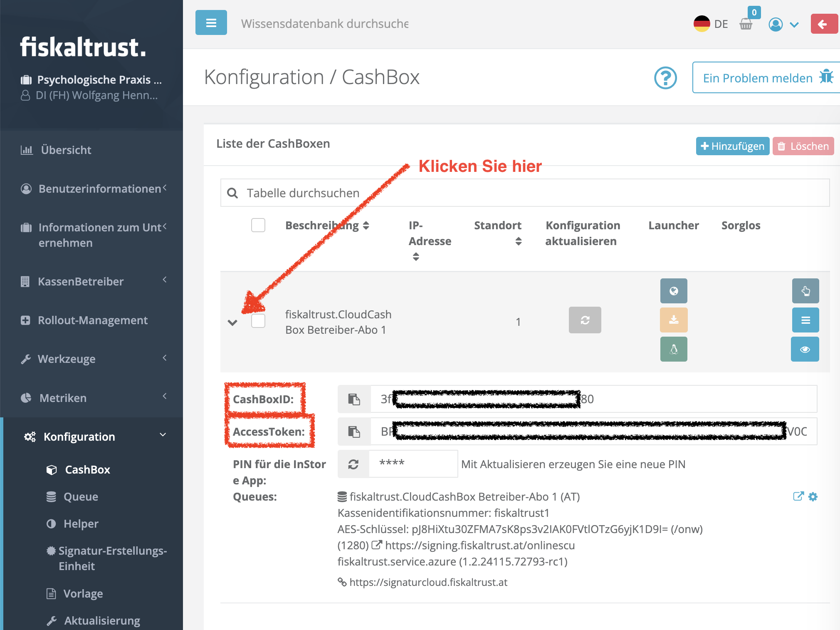Click the queue settings gear icon
The width and height of the screenshot is (840, 630).
point(813,496)
